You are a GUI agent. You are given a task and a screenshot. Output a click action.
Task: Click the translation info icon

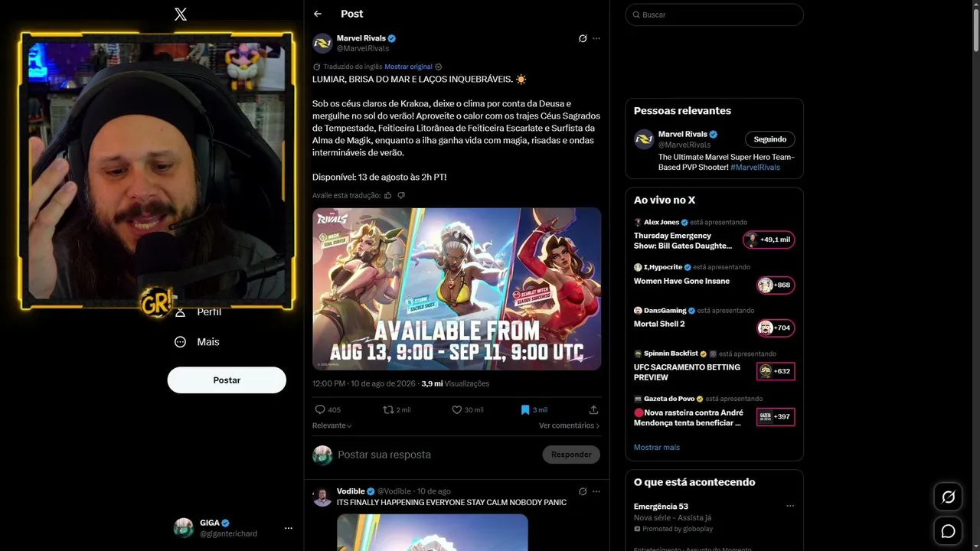(438, 67)
